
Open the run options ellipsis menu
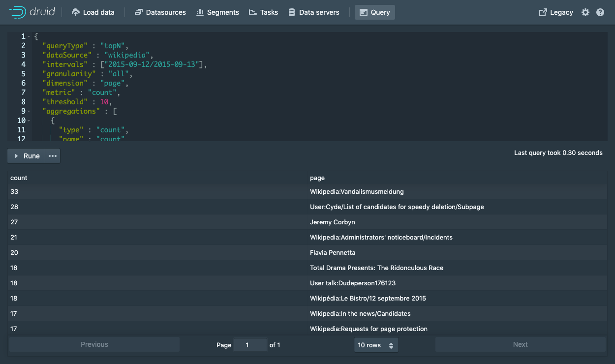tap(53, 156)
